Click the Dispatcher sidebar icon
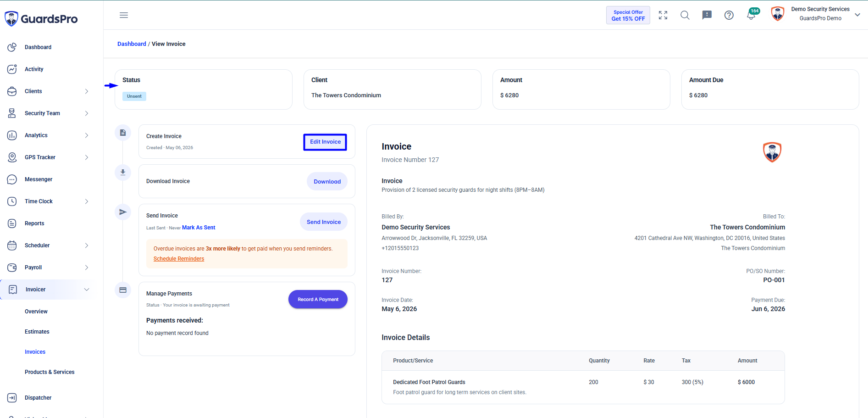The width and height of the screenshot is (868, 418). coord(12,398)
